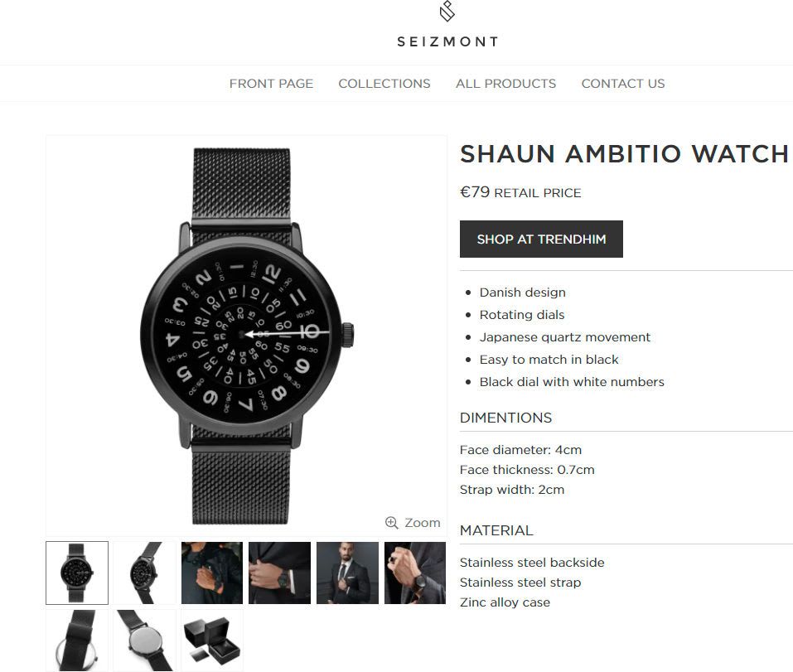Open the CONTACT US page
Screen dimensions: 793x672
(623, 84)
